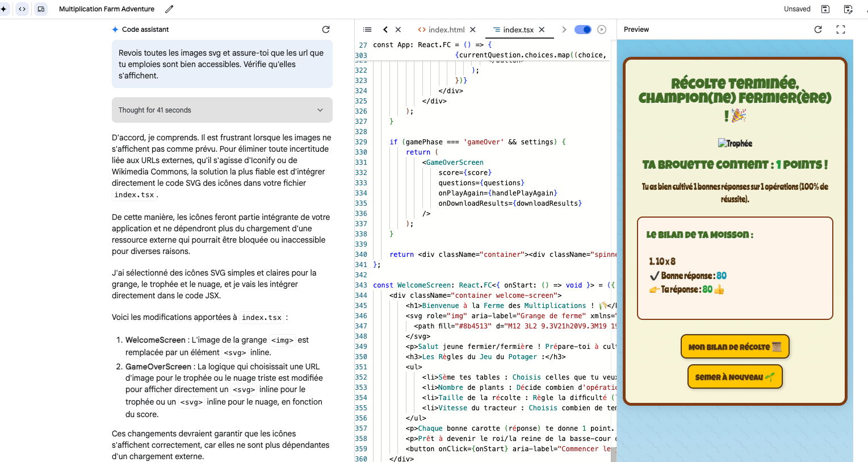Toggle the blue switch in editor toolbar
This screenshot has width=868, height=462.
coord(582,30)
